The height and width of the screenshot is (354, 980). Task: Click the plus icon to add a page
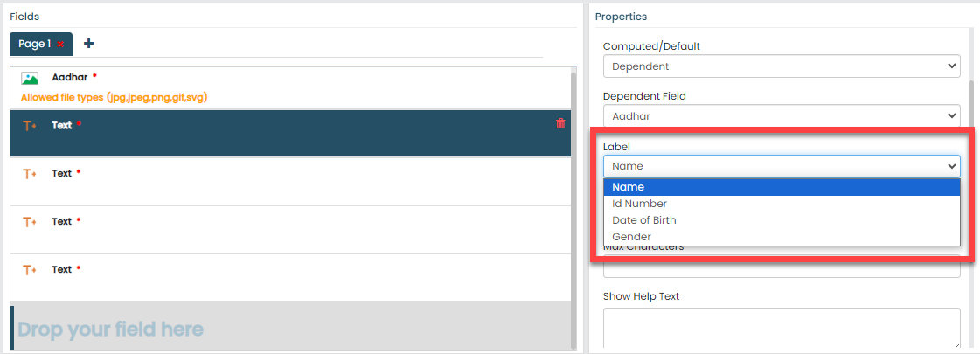click(x=88, y=44)
